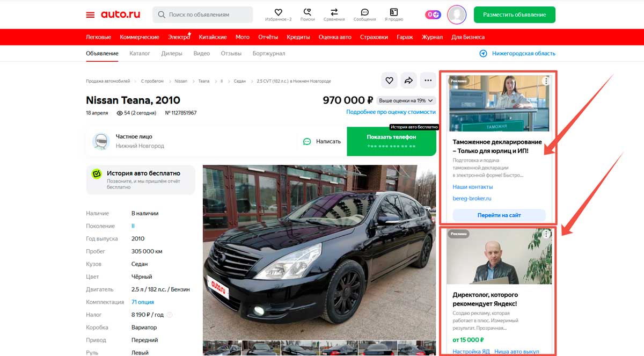The width and height of the screenshot is (644, 356).
Task: Open Я продаю section icon
Action: click(393, 14)
